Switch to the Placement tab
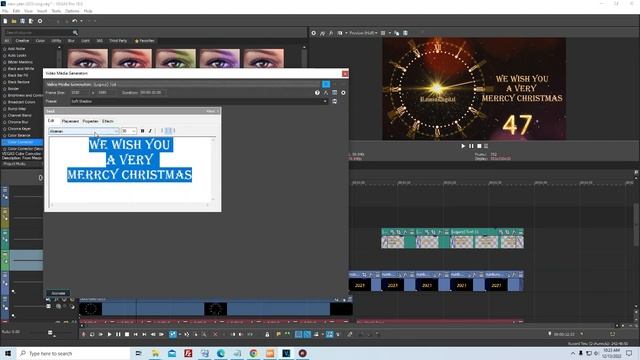The height and width of the screenshot is (360, 640). pyautogui.click(x=70, y=121)
